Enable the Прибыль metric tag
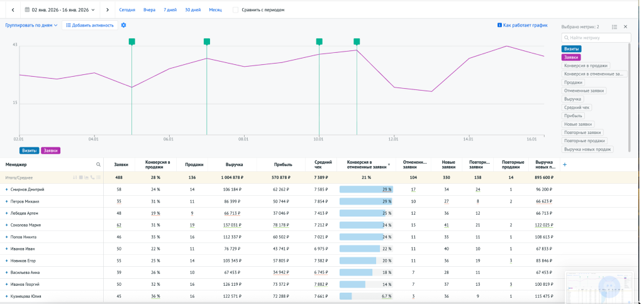The image size is (644, 304). point(573,116)
